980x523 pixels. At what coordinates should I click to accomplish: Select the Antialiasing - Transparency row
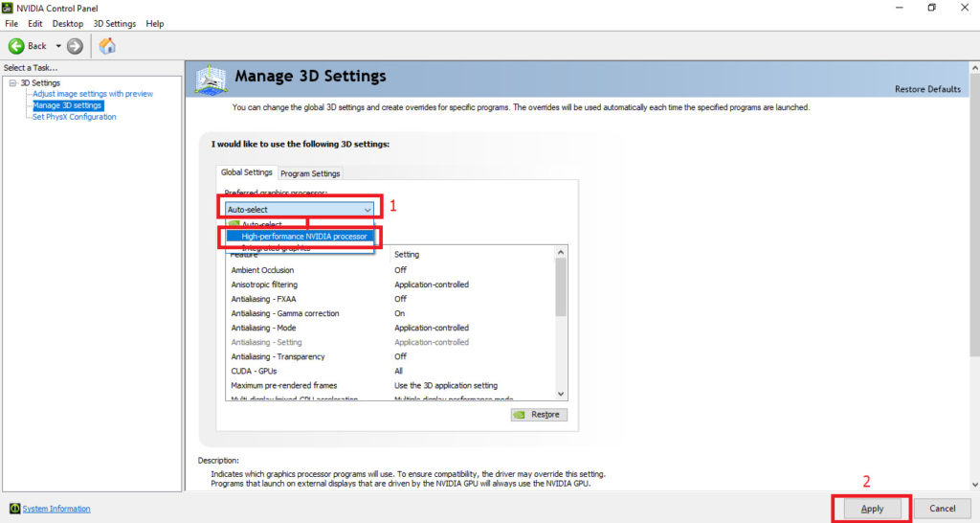[x=390, y=356]
